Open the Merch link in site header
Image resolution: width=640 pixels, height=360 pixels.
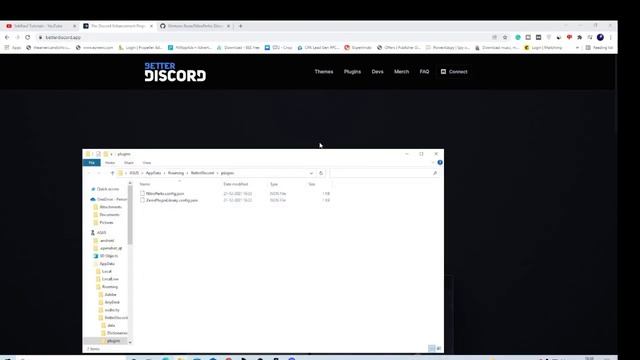pyautogui.click(x=401, y=72)
